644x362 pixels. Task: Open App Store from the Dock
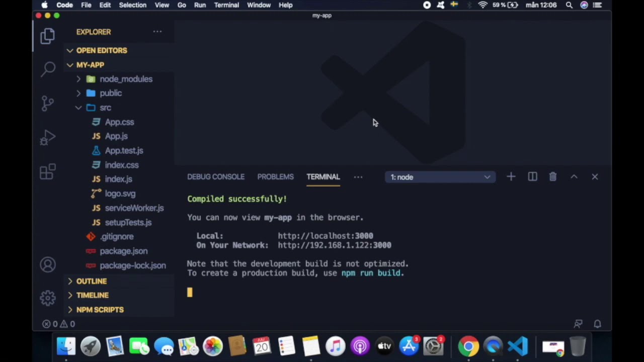[x=409, y=346]
